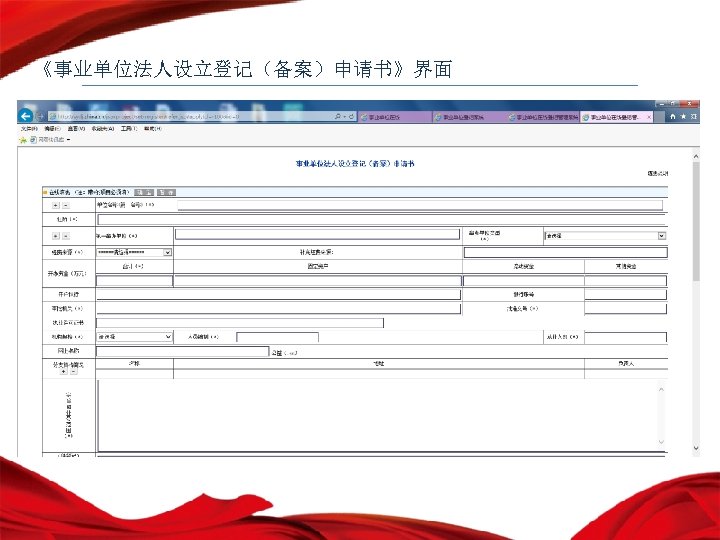Click the 银行账号 input field

[x=625, y=294]
